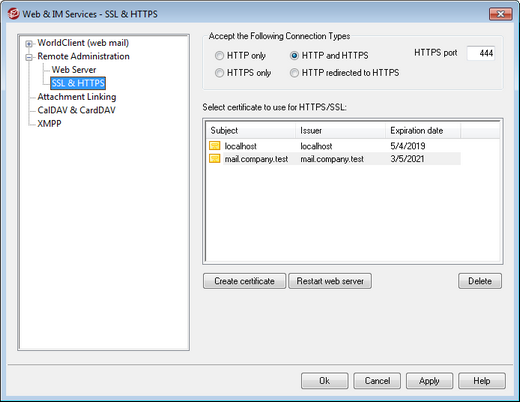Open Web Server tree item
This screenshot has width=520, height=402.
[x=74, y=70]
